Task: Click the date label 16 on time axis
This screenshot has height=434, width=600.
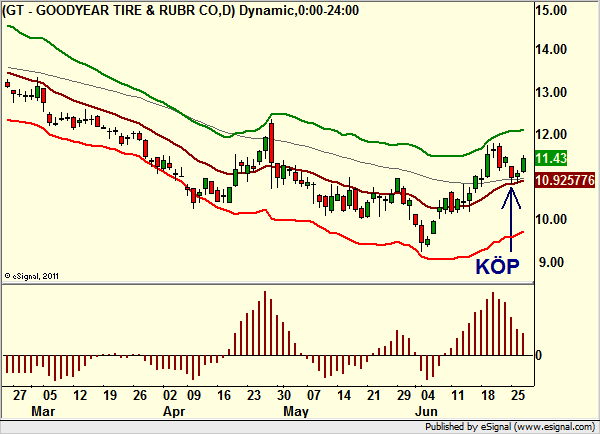Action: (224, 395)
